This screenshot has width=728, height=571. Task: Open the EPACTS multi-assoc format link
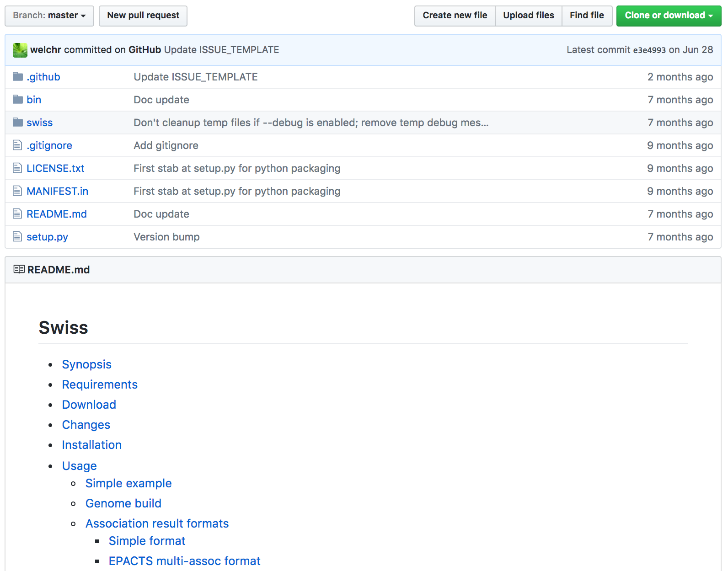pos(184,561)
